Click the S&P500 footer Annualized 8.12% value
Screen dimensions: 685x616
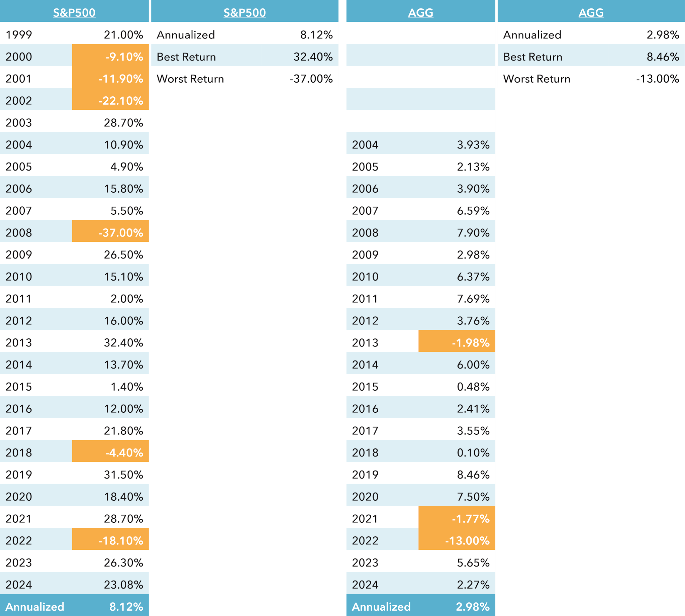pyautogui.click(x=126, y=607)
